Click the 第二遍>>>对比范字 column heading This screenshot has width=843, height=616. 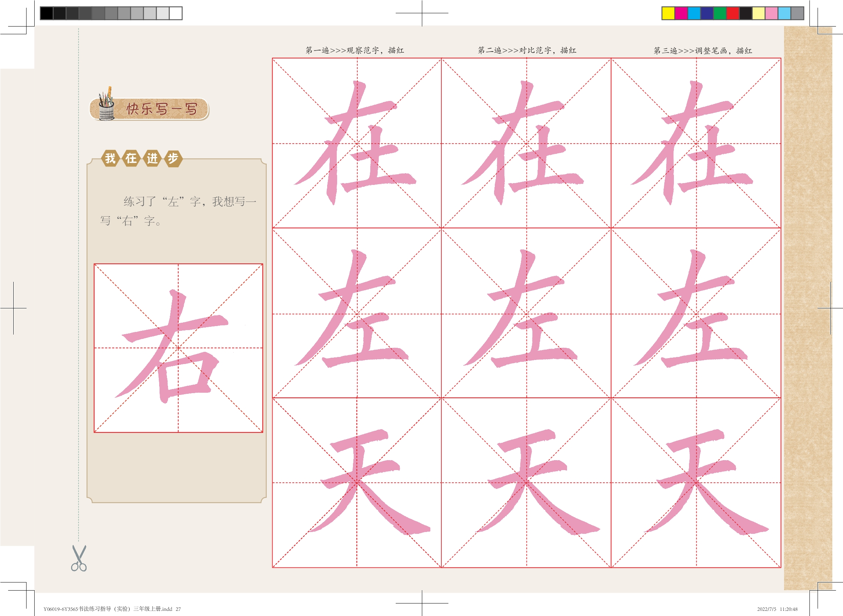click(x=527, y=50)
